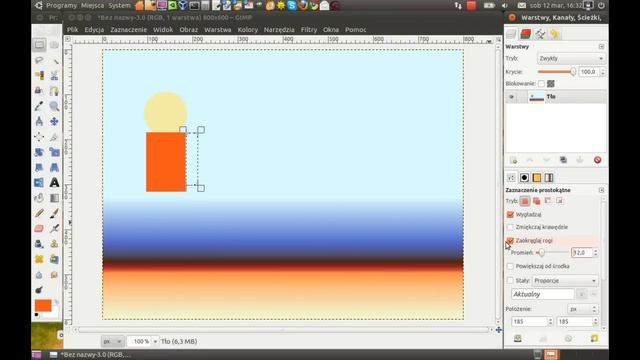
Task: Select the Clone stamp tool
Action: [54, 244]
